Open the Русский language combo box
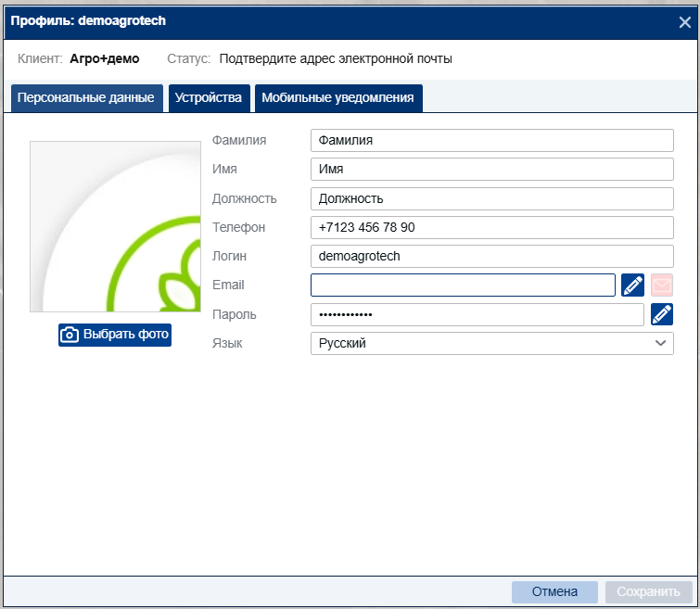Image resolution: width=700 pixels, height=609 pixels. tap(492, 343)
